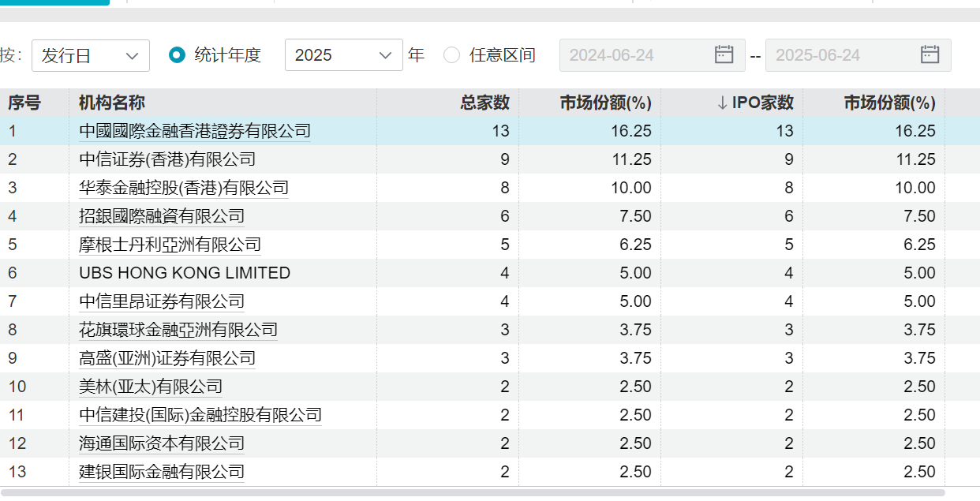
Task: Click the 序号 column header
Action: coord(24,103)
